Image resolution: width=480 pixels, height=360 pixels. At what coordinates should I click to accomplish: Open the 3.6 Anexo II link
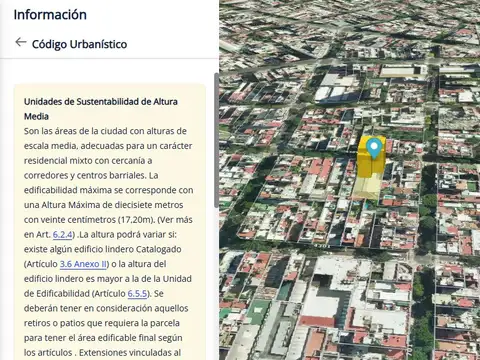[x=83, y=264]
